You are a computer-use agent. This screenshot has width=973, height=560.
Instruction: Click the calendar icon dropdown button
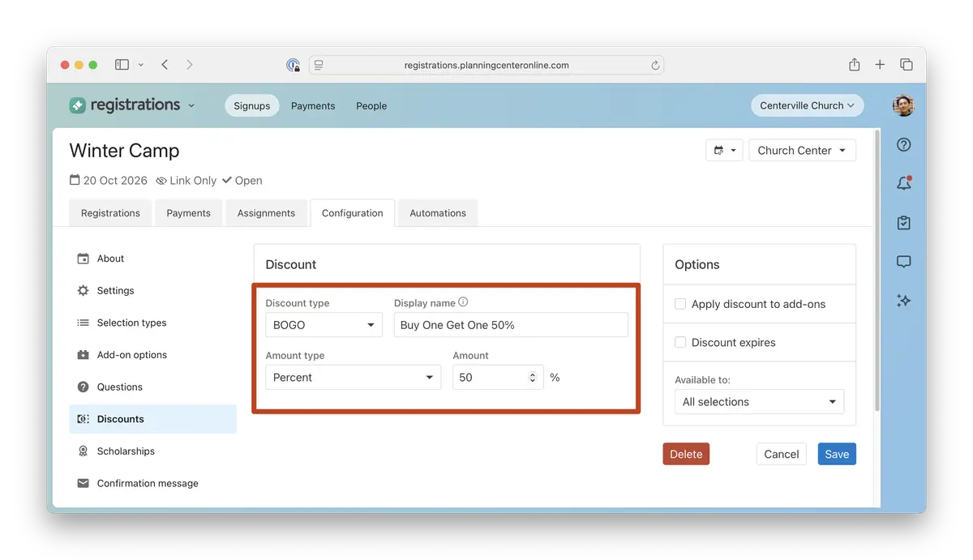coord(724,150)
